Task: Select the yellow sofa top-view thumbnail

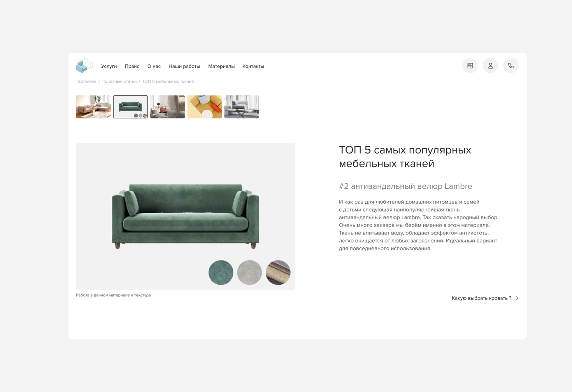Action: (x=204, y=107)
